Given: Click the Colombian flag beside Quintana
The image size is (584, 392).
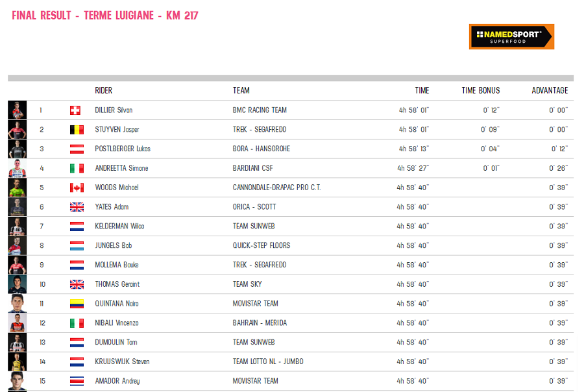Looking at the screenshot, I should [77, 304].
